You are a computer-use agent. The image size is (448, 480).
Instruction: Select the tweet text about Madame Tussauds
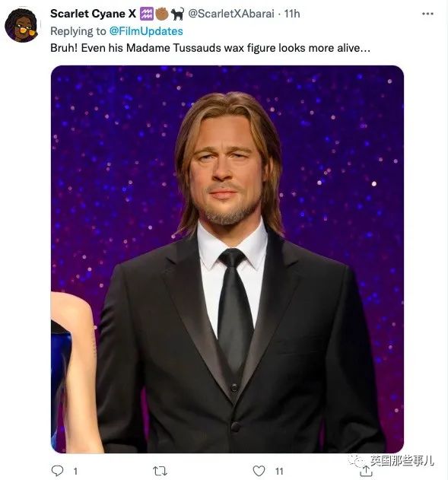210,48
